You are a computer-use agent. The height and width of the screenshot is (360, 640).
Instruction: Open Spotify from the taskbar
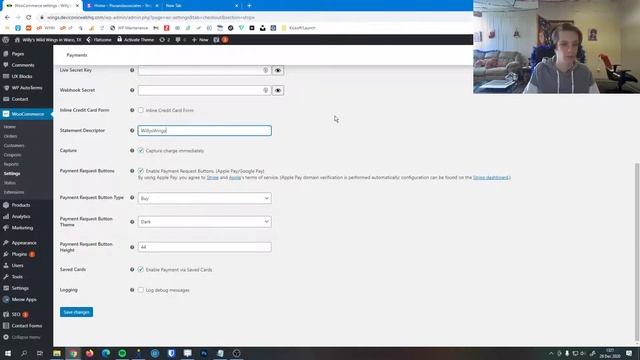coord(122,353)
